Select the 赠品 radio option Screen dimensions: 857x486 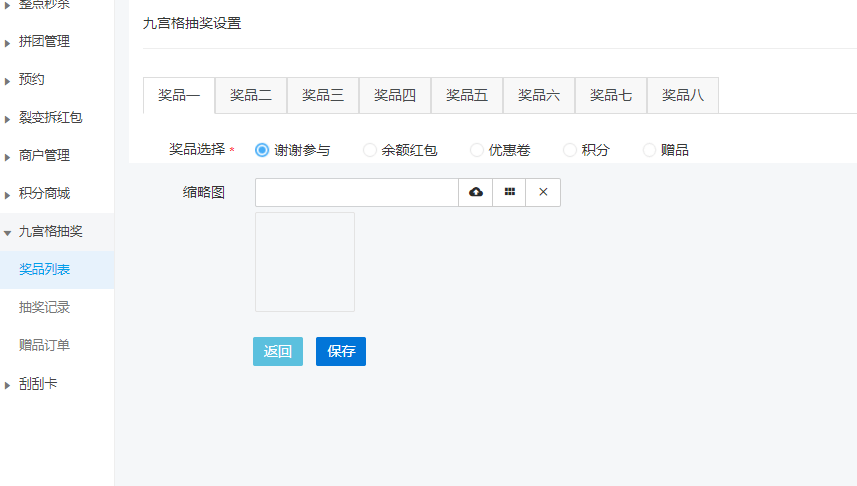(649, 150)
